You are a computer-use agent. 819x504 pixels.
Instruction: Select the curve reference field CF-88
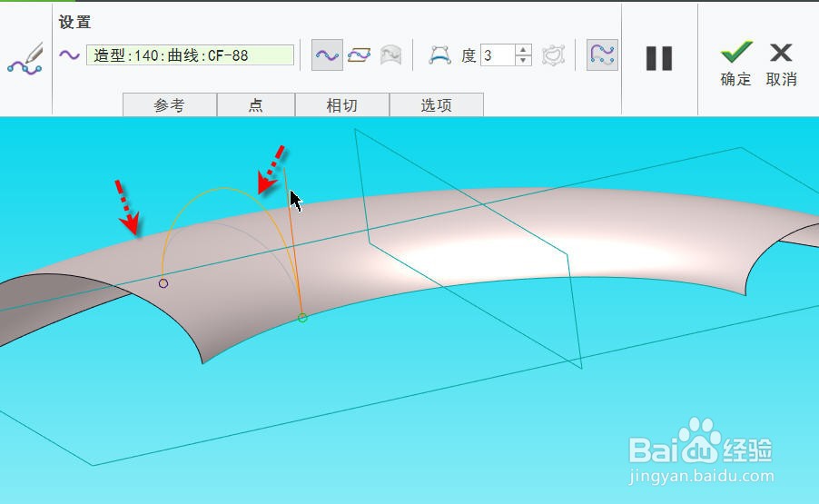point(190,55)
